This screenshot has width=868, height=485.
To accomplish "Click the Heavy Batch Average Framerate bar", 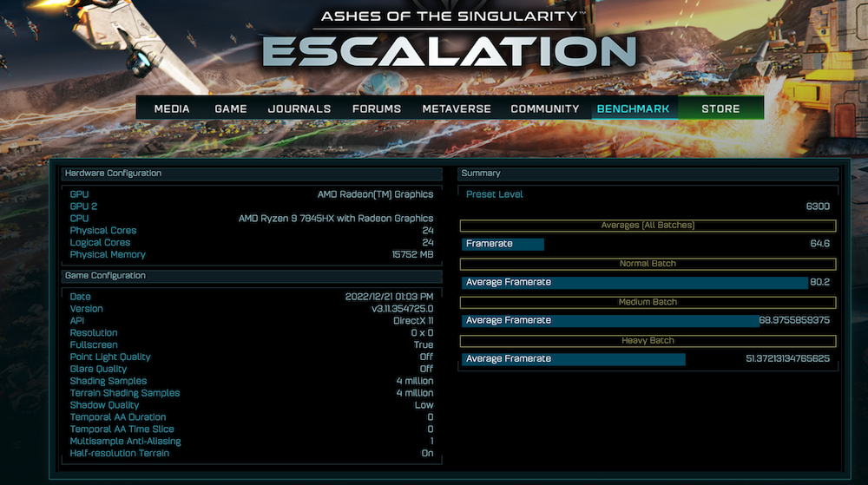I will pyautogui.click(x=574, y=359).
